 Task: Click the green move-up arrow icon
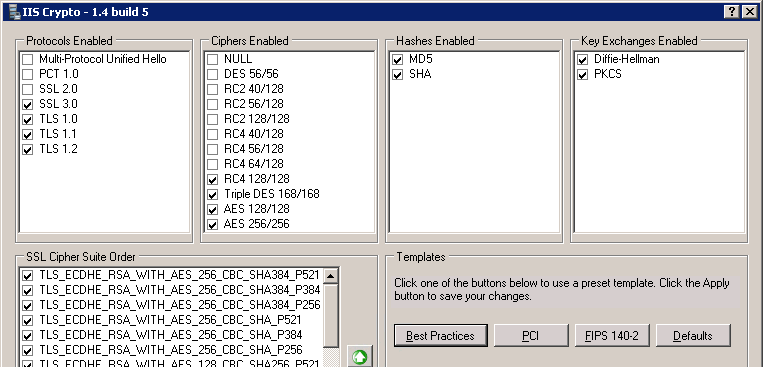360,357
